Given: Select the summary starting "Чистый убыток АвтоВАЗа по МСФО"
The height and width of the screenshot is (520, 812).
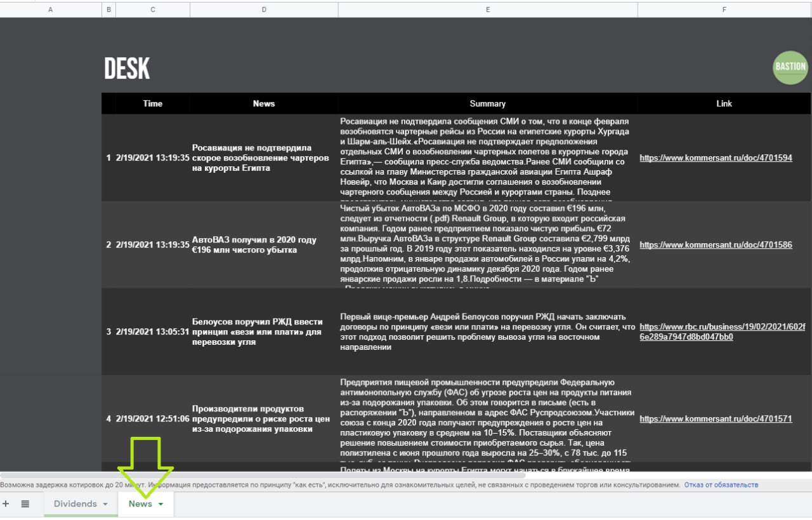Looking at the screenshot, I should click(x=488, y=244).
